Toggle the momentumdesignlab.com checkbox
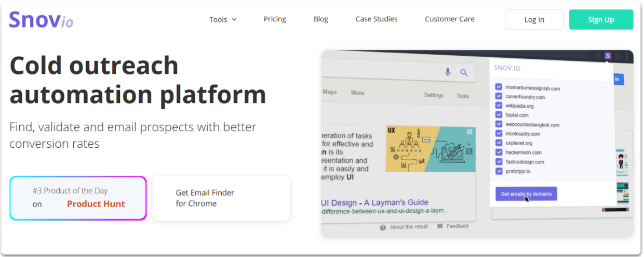The width and height of the screenshot is (644, 257). click(499, 87)
